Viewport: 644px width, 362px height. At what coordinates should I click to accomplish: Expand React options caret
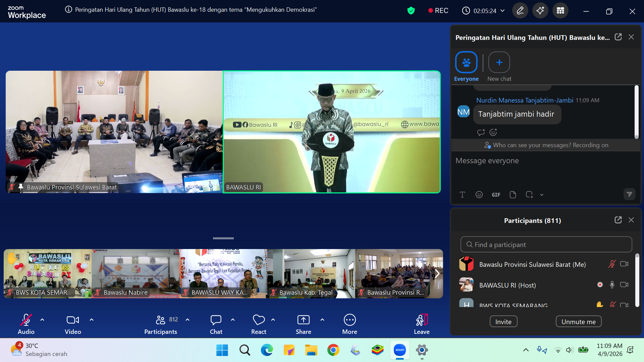273,320
